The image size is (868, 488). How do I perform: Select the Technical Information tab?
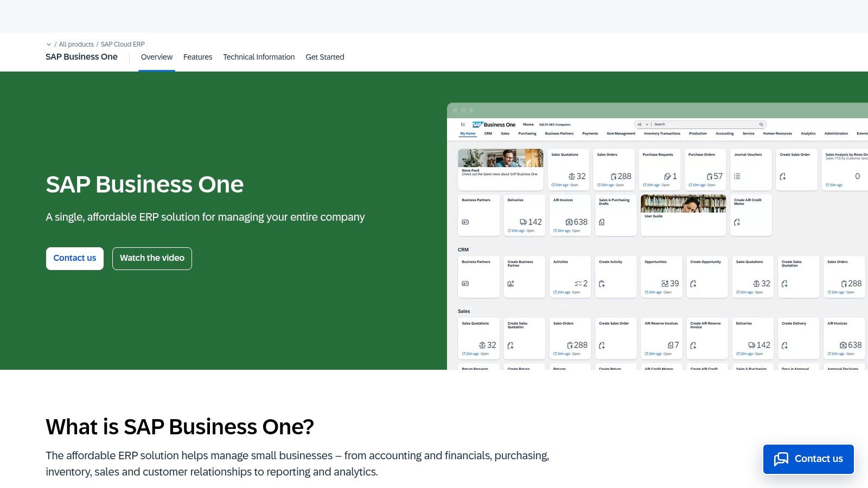click(259, 57)
